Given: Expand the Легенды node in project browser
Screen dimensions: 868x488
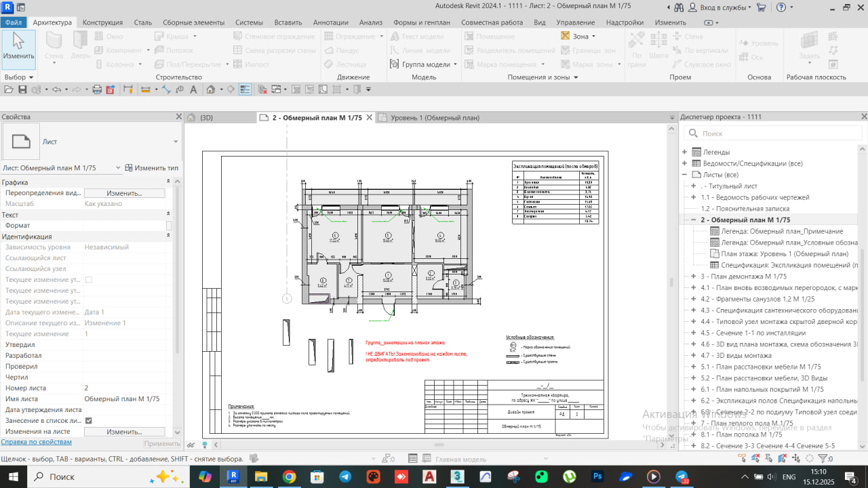Looking at the screenshot, I should pos(684,152).
